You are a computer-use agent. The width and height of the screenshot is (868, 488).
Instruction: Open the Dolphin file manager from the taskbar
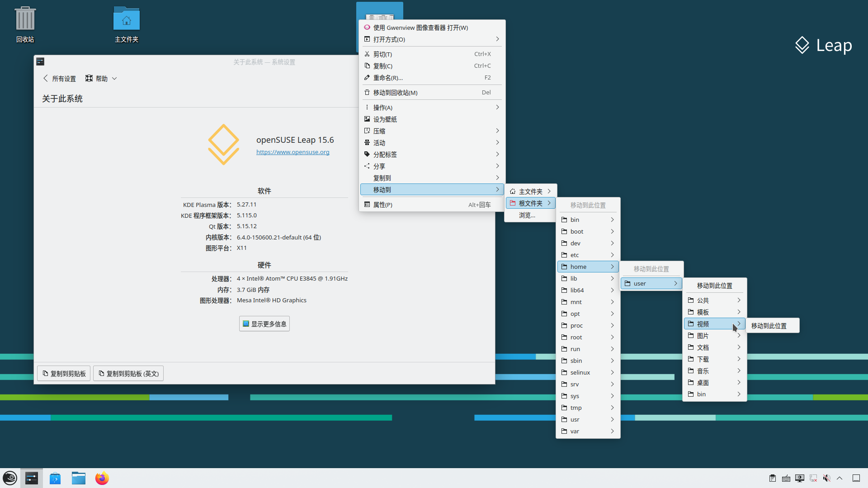[79, 478]
